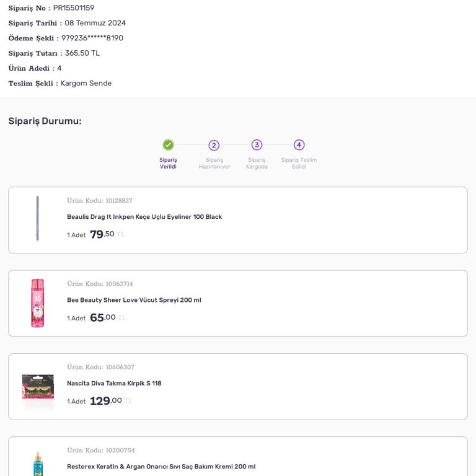Open the Nascita false lashes image
Viewport: 476px width, 476px height.
click(x=38, y=386)
